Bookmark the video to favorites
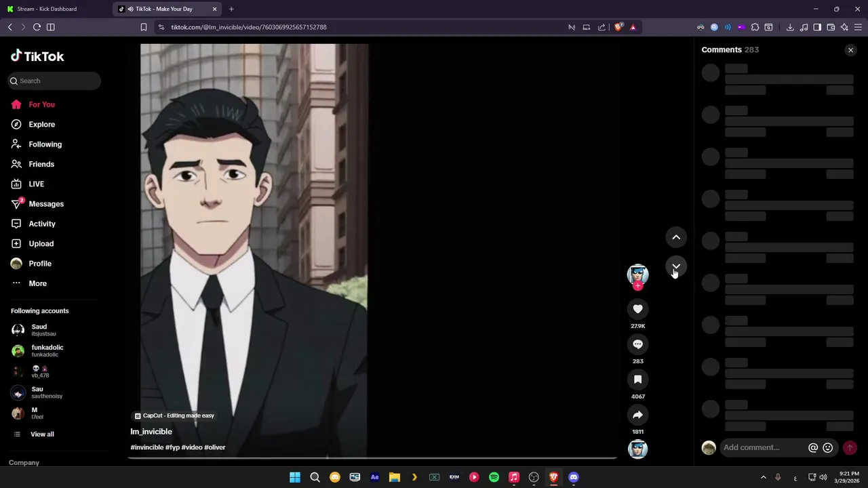 pyautogui.click(x=637, y=380)
